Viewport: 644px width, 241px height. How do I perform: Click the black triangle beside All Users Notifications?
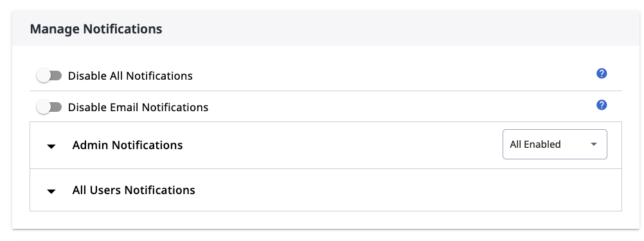[x=51, y=192]
